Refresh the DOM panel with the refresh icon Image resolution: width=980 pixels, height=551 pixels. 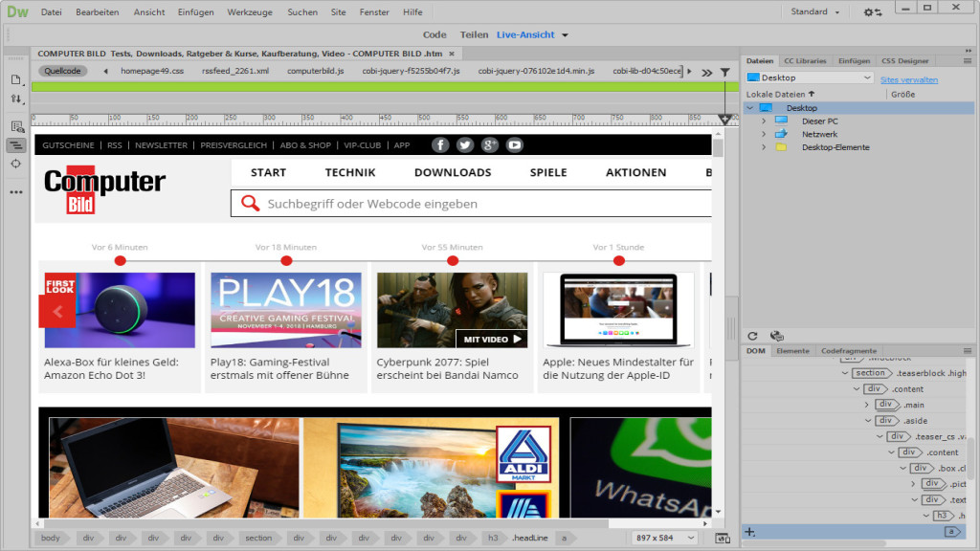pos(755,336)
